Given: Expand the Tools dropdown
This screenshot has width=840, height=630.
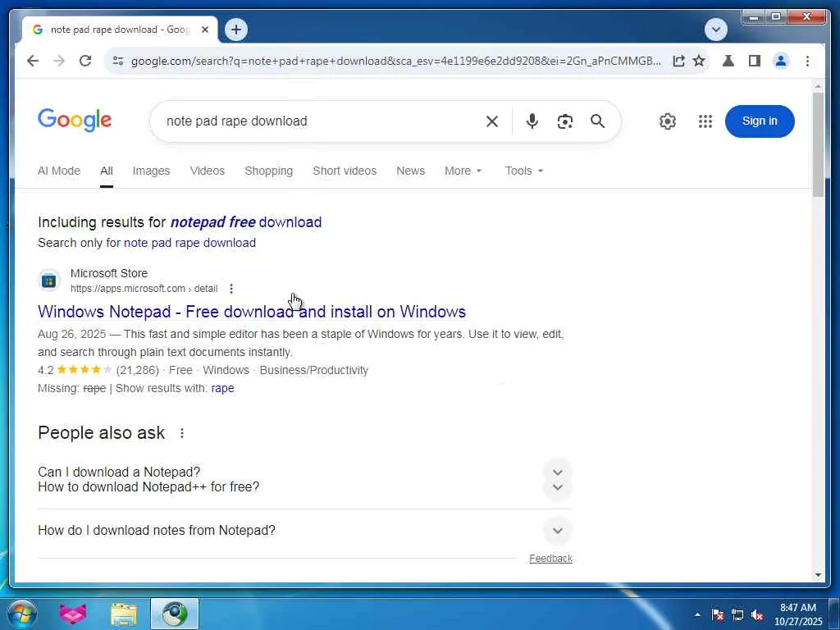Looking at the screenshot, I should point(524,171).
